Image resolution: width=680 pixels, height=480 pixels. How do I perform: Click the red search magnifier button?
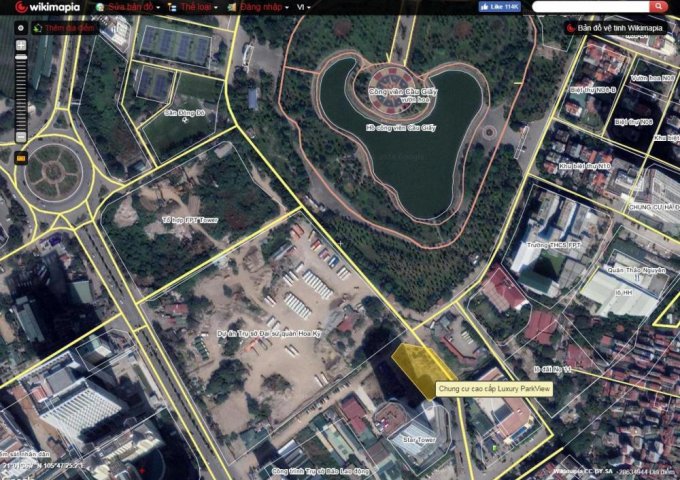click(x=658, y=7)
